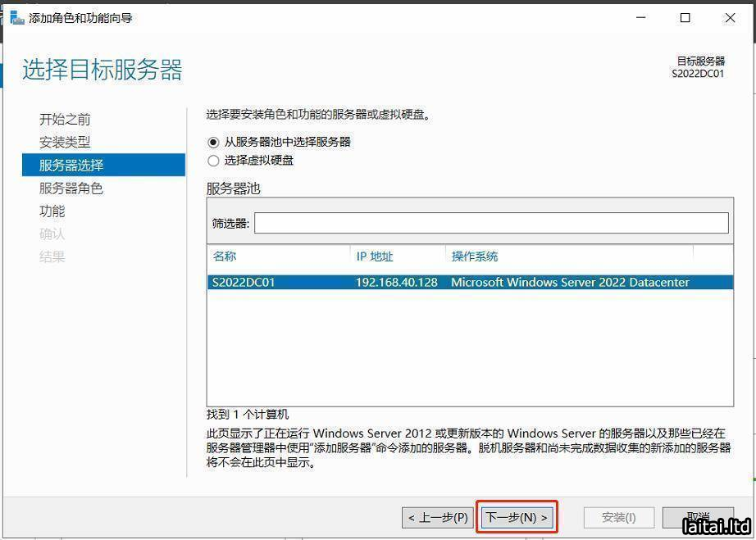The width and height of the screenshot is (756, 540).
Task: Select the 服务器选择 sidebar step
Action: pos(71,166)
